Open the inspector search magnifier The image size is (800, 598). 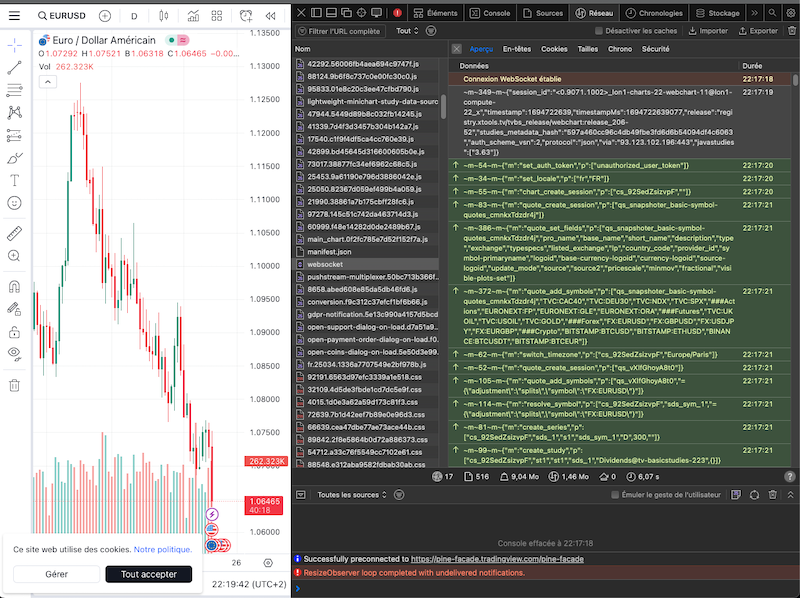(x=772, y=13)
